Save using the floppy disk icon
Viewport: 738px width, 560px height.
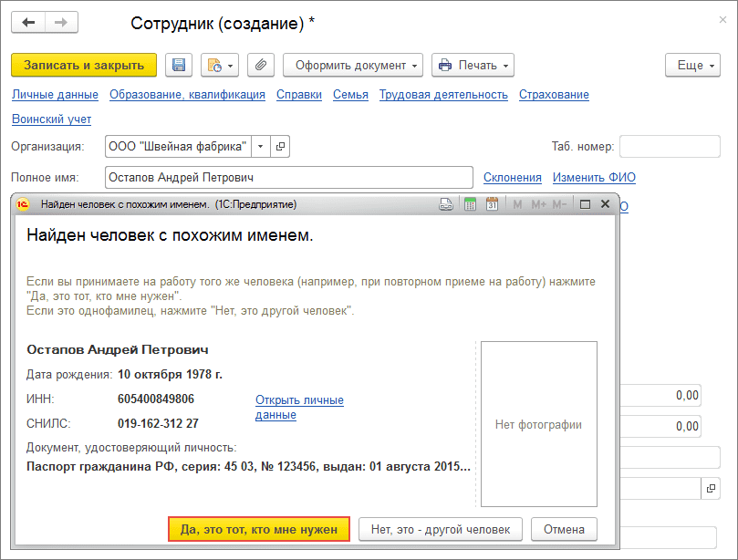(179, 65)
